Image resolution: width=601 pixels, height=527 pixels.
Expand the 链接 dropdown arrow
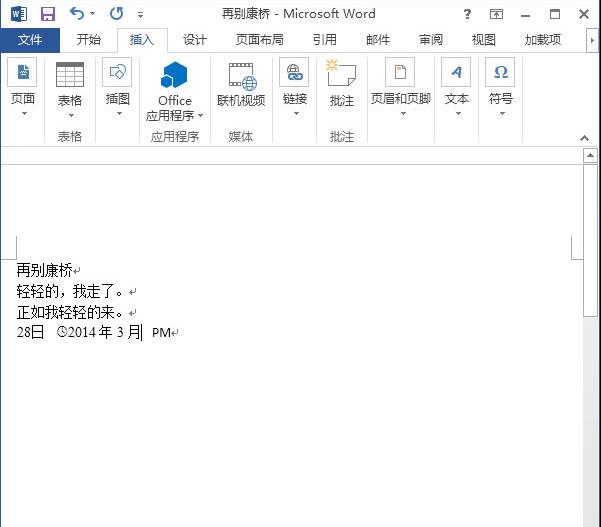(x=296, y=113)
